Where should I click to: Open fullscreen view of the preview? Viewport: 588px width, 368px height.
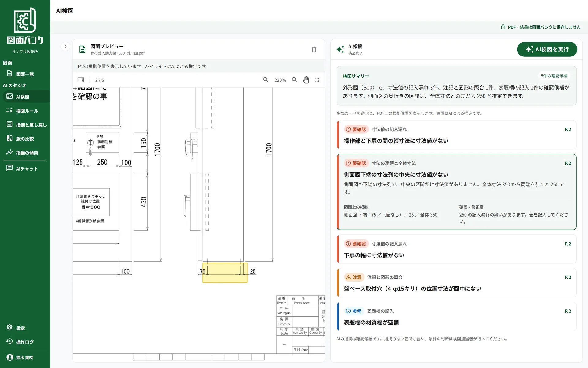click(317, 80)
